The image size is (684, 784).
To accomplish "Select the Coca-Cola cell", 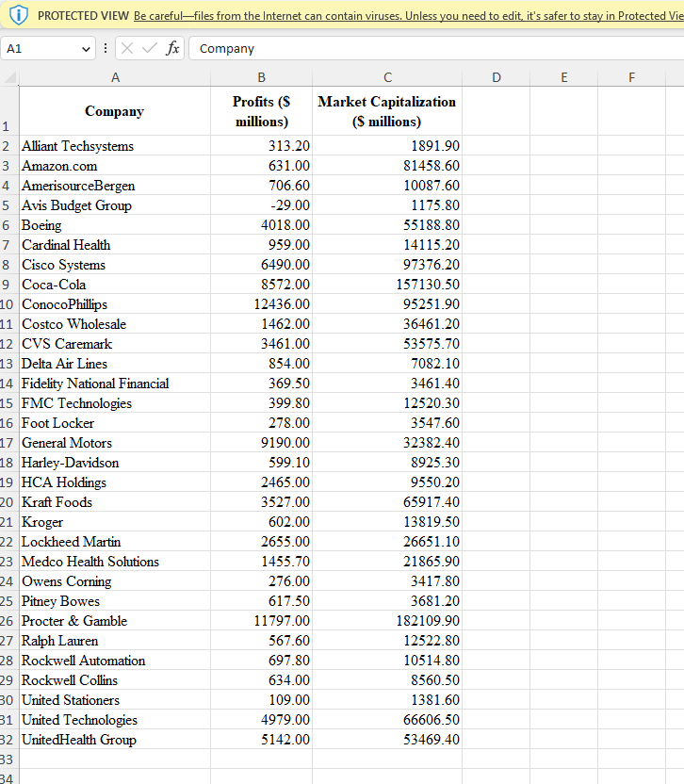I will pyautogui.click(x=115, y=285).
